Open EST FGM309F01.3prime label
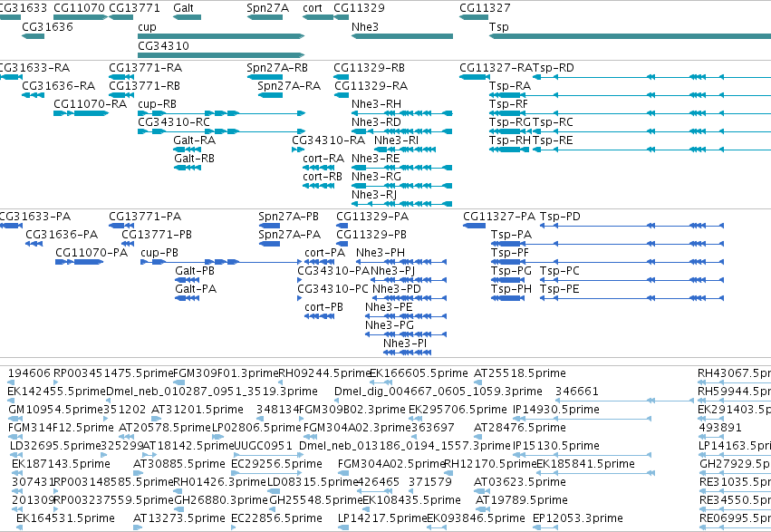Viewport: 771px width, 532px height. 226,373
